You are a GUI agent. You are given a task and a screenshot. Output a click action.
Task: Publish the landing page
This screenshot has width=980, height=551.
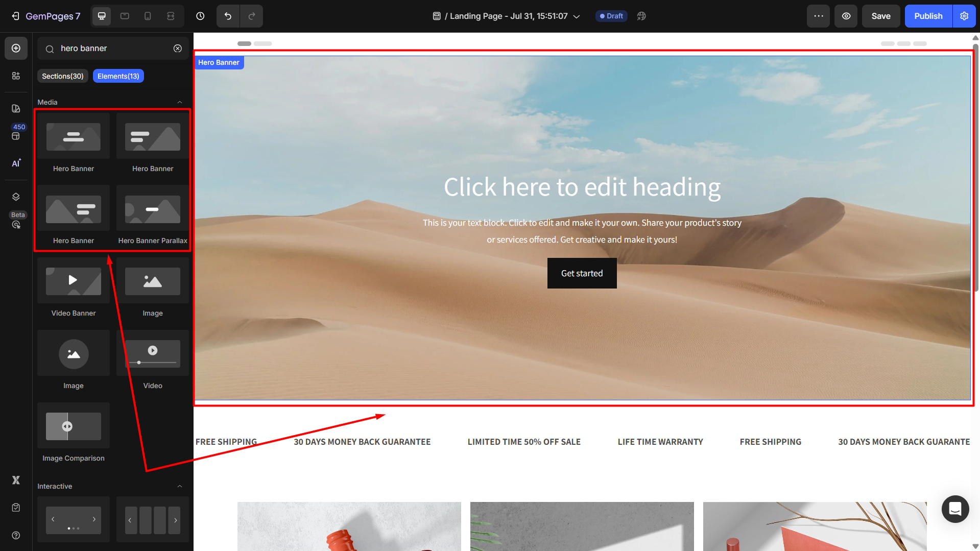pyautogui.click(x=928, y=16)
